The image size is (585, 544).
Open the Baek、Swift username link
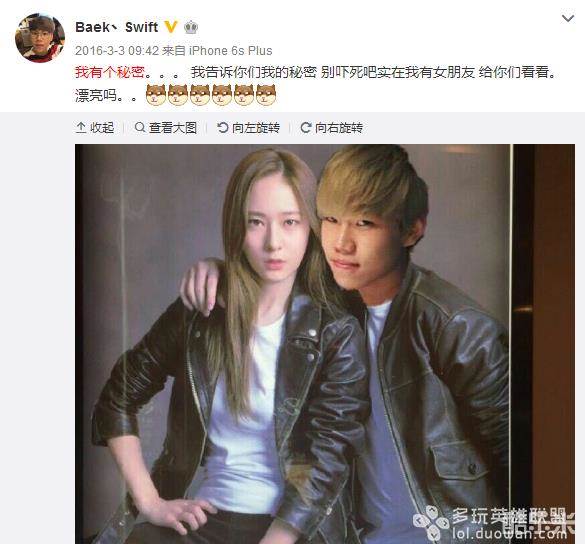point(116,27)
